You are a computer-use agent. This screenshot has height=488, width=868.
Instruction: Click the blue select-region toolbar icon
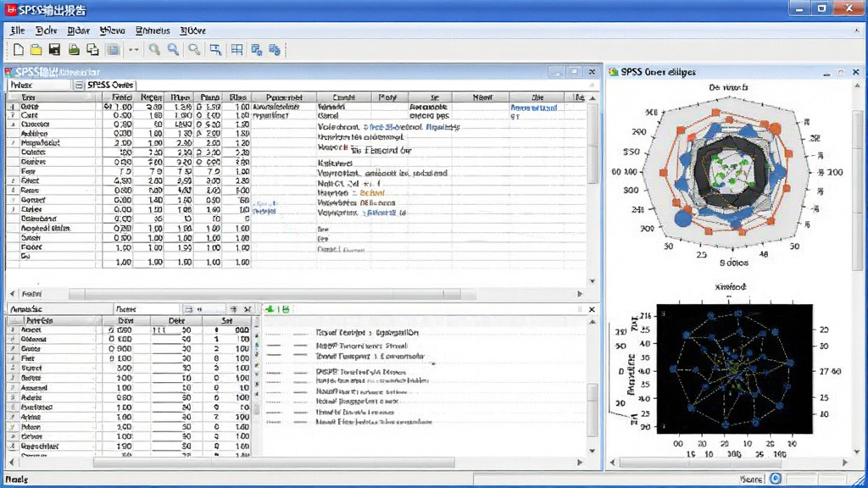[215, 50]
